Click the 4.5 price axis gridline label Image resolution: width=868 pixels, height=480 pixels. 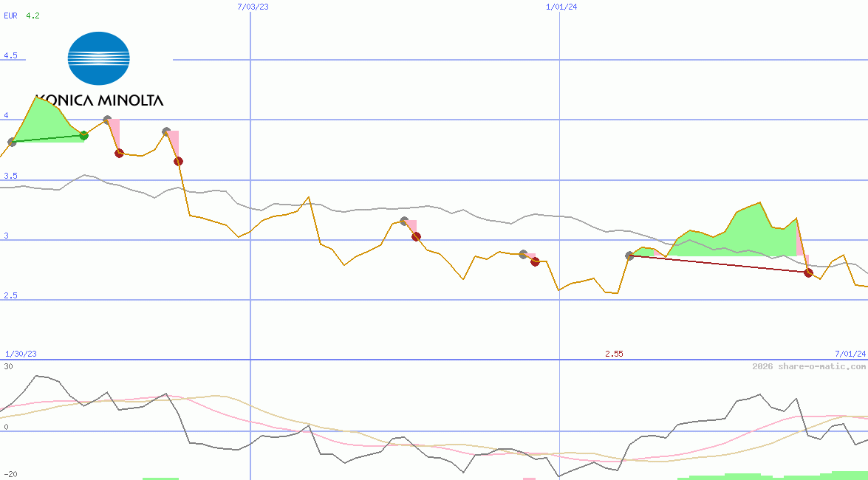click(x=10, y=53)
